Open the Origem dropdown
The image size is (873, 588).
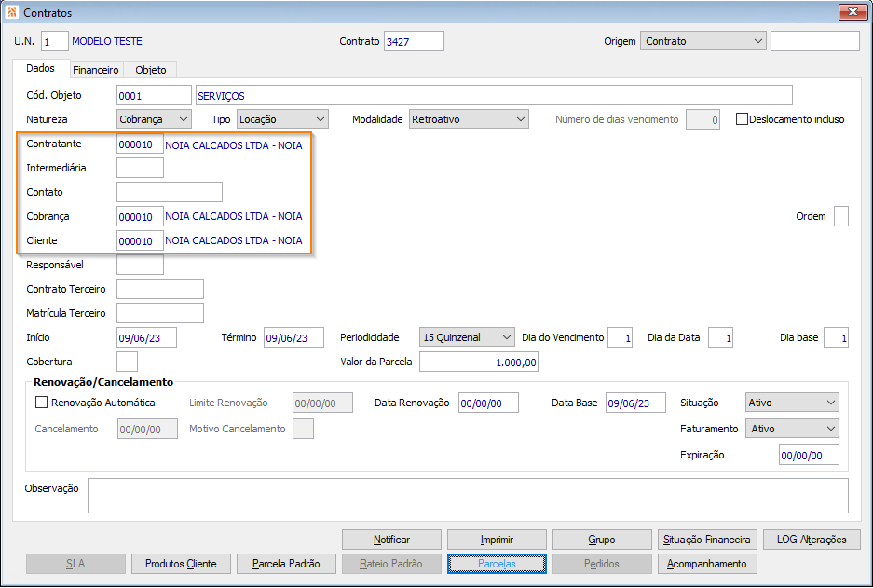(x=703, y=41)
